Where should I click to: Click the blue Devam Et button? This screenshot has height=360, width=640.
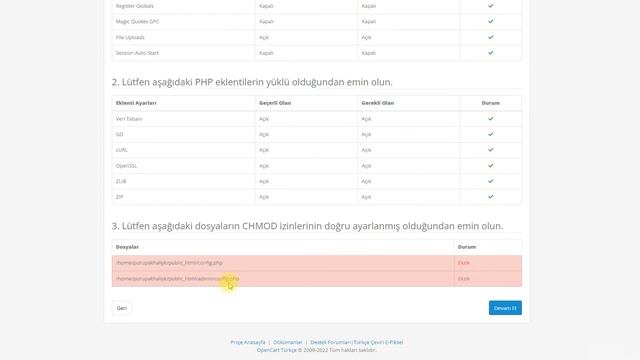(505, 308)
